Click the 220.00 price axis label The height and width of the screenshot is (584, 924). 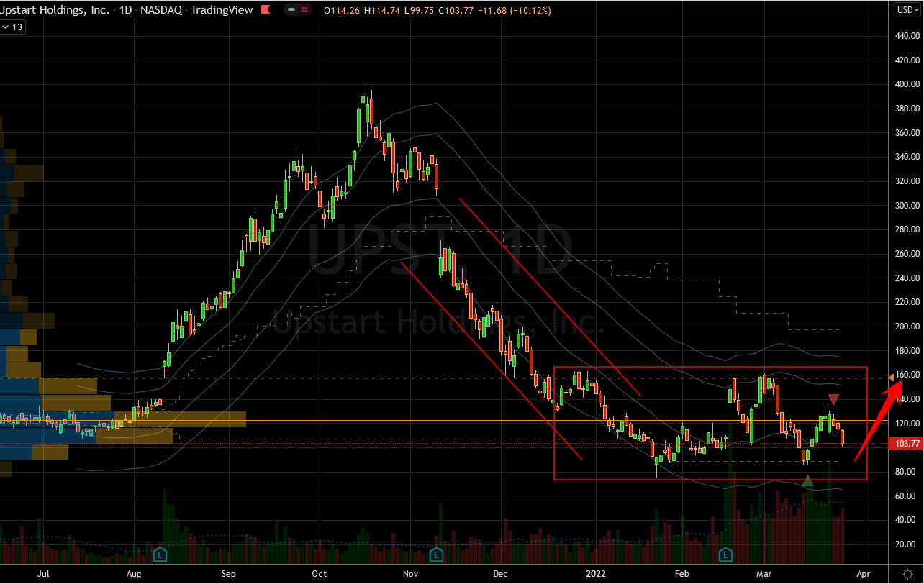pos(906,302)
